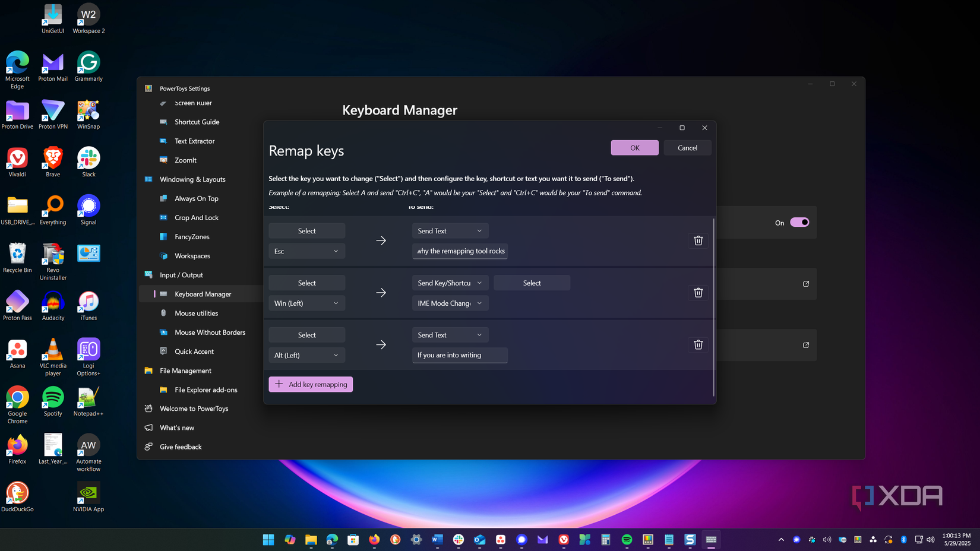This screenshot has height=551, width=980.
Task: Turn off the Keyboard Manager On toggle
Action: pyautogui.click(x=799, y=223)
